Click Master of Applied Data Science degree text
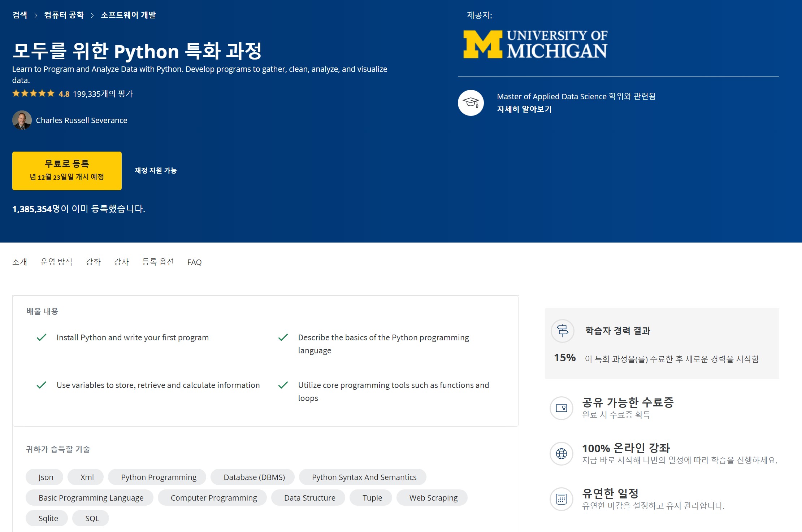 (x=576, y=96)
